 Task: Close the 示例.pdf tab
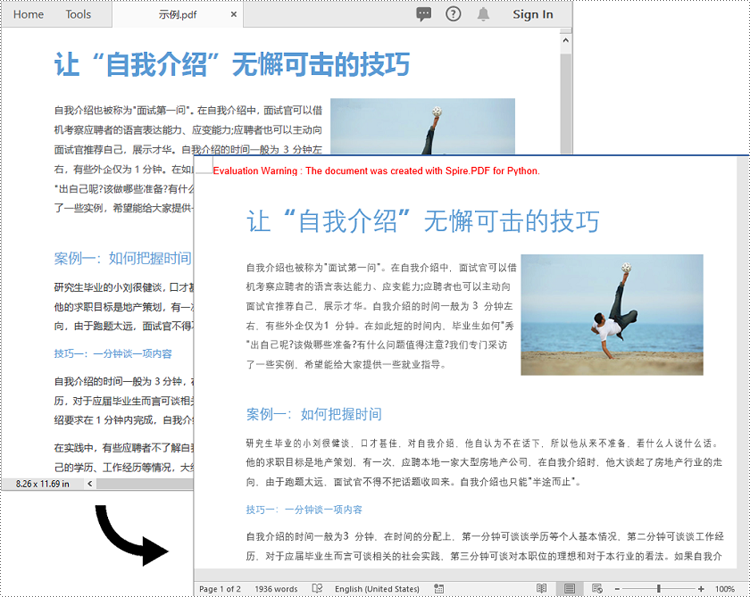coord(233,14)
